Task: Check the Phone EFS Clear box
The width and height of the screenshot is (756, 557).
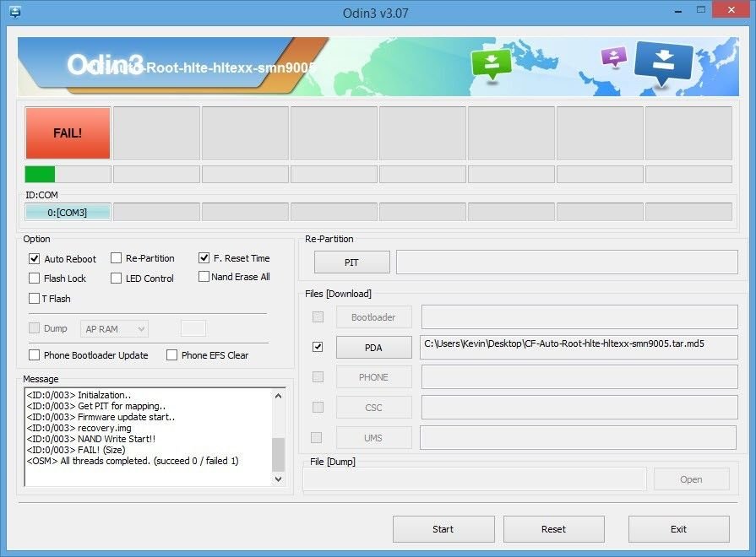Action: 171,355
